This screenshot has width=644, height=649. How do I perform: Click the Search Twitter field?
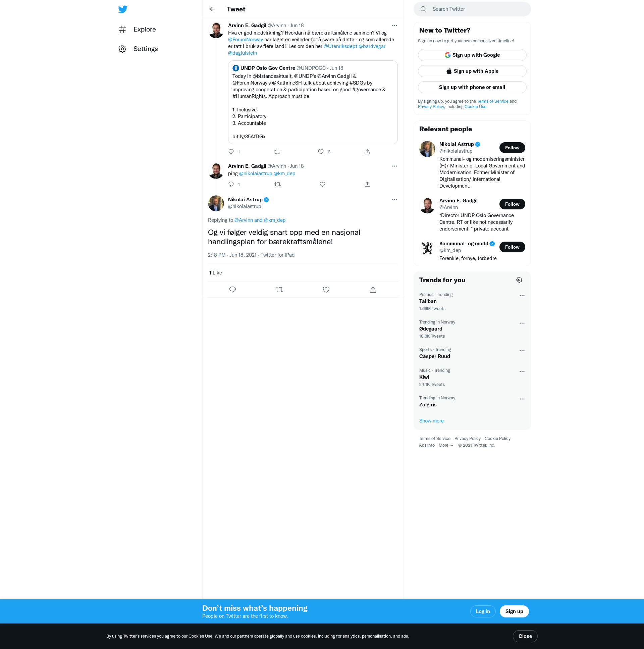(472, 9)
